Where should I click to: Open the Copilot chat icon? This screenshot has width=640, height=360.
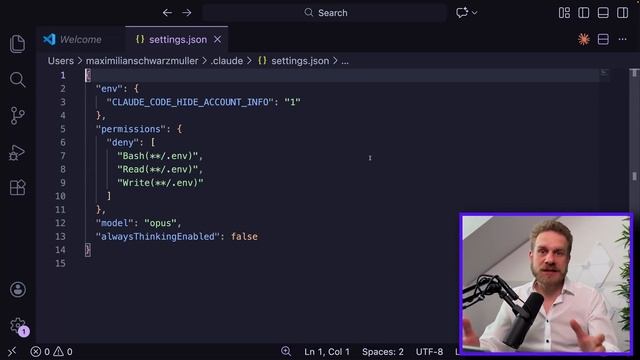click(462, 13)
